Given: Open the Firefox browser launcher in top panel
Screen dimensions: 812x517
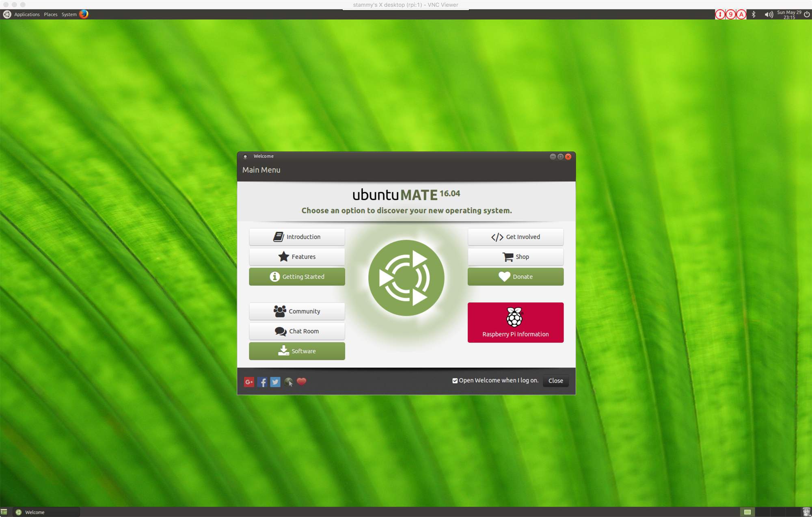Looking at the screenshot, I should tap(84, 14).
